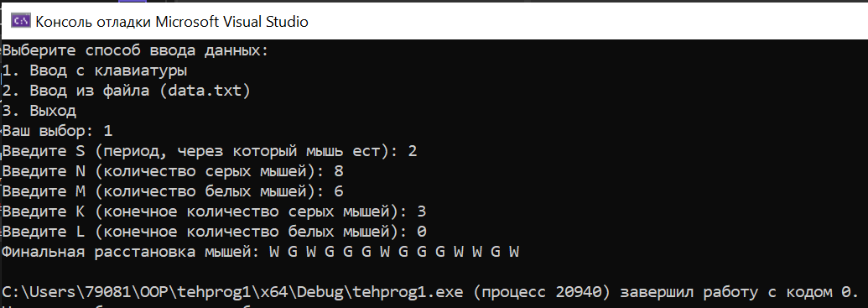Click the value 3 for final gray mice K
This screenshot has width=868, height=308.
point(421,211)
